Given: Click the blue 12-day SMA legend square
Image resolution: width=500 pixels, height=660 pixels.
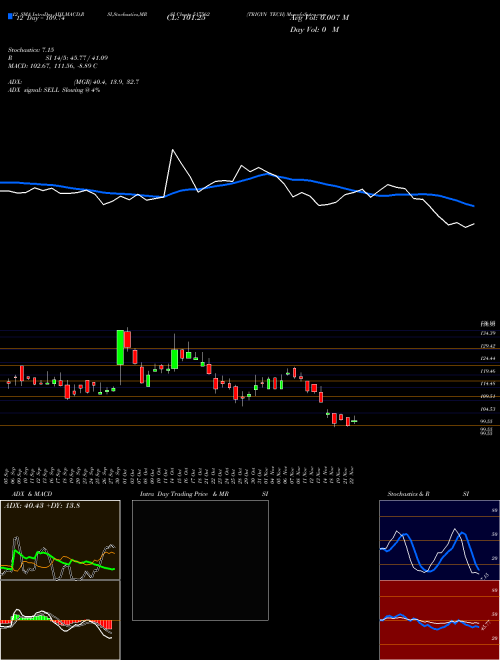Looking at the screenshot, I should pos(10,16).
